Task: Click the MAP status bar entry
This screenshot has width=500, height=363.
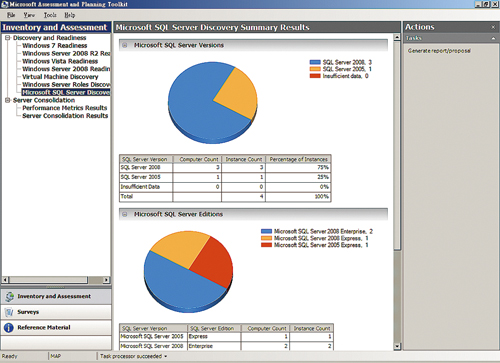Action: (56, 356)
